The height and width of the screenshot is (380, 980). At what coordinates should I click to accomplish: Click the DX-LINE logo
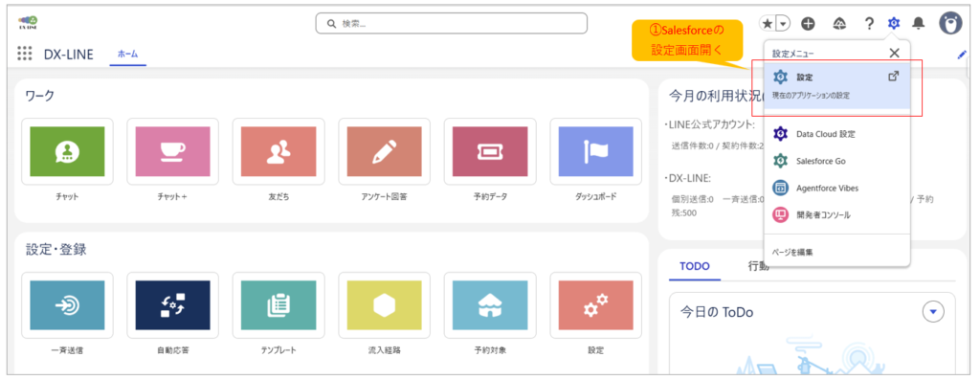point(28,23)
